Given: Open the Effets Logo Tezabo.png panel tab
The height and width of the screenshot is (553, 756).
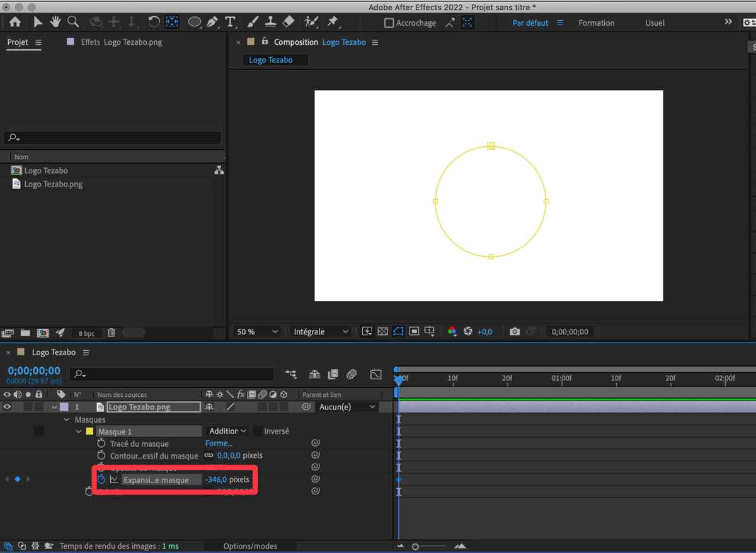Looking at the screenshot, I should pos(121,42).
